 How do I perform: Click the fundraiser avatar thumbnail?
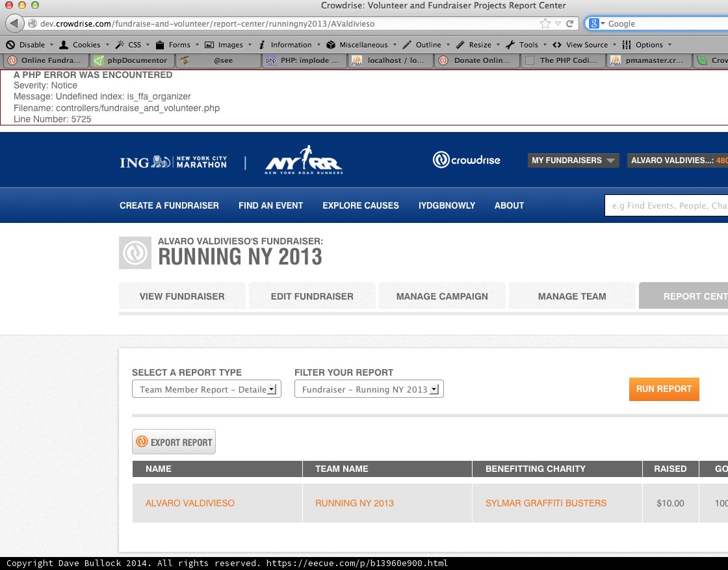(135, 253)
